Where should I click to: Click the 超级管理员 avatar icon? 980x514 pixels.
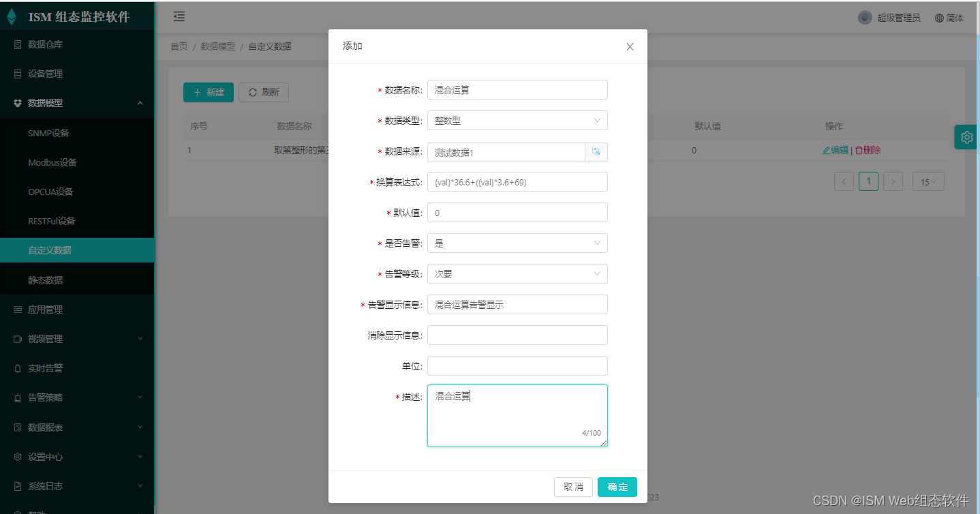point(864,17)
